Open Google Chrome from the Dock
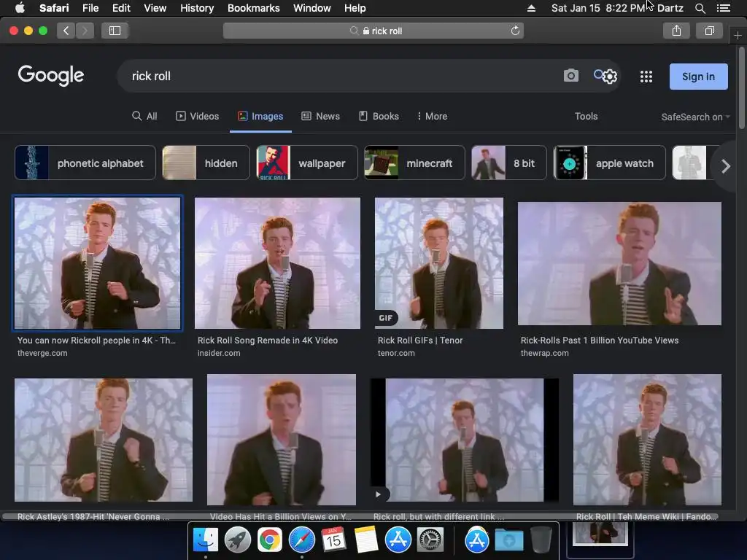The width and height of the screenshot is (747, 560). pos(270,540)
